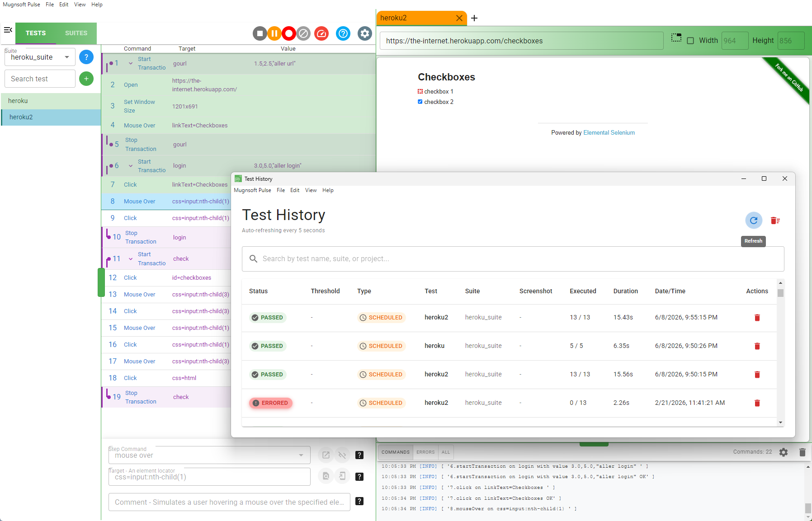The height and width of the screenshot is (521, 812).
Task: Collapse Start Transaction gourl at step 1
Action: click(x=131, y=63)
